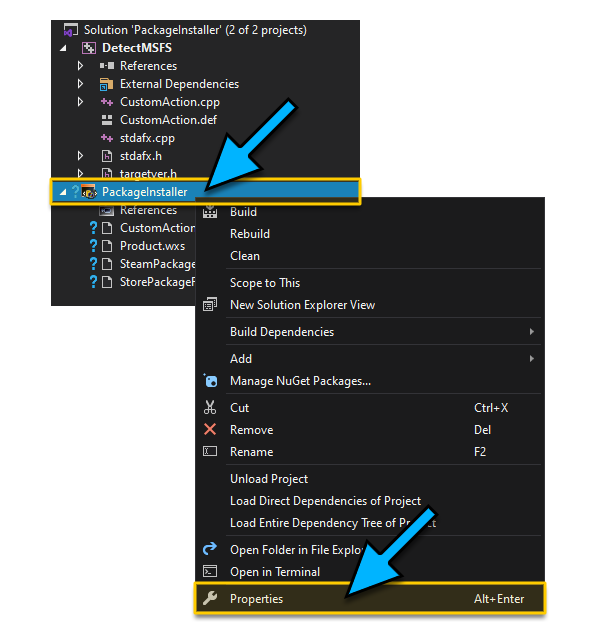Screen dimensions: 597x633
Task: Expand the External Dependencies node
Action: tap(80, 84)
